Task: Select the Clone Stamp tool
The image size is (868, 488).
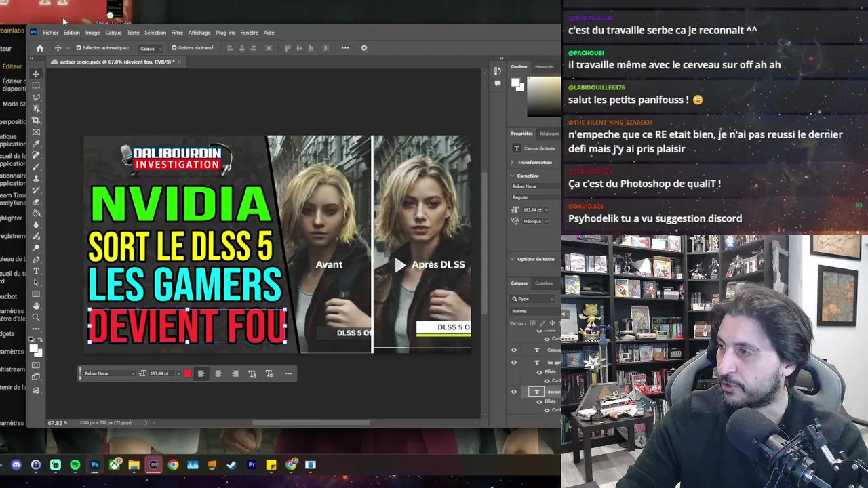Action: point(36,178)
